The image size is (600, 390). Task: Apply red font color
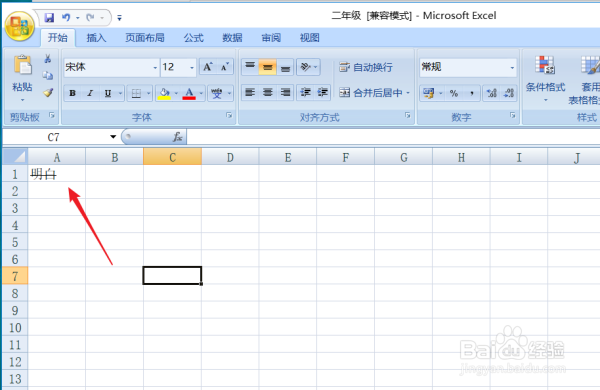coord(189,93)
